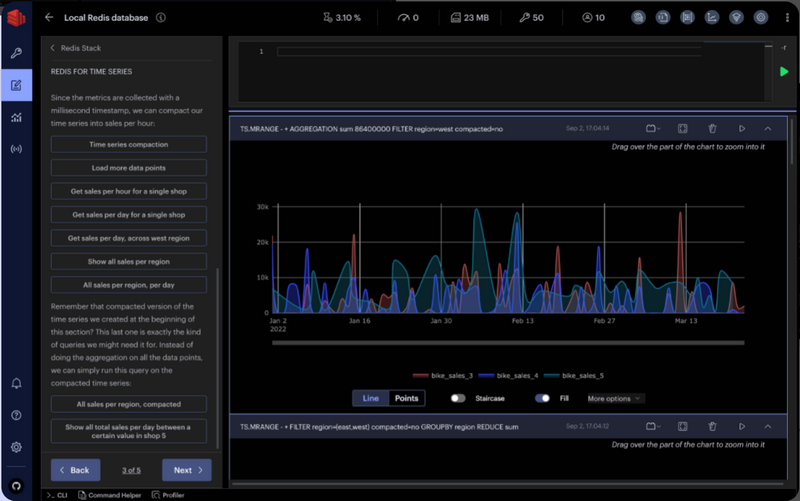The width and height of the screenshot is (800, 501).
Task: Toggle bike_sales_3 series in legend
Action: pos(443,375)
